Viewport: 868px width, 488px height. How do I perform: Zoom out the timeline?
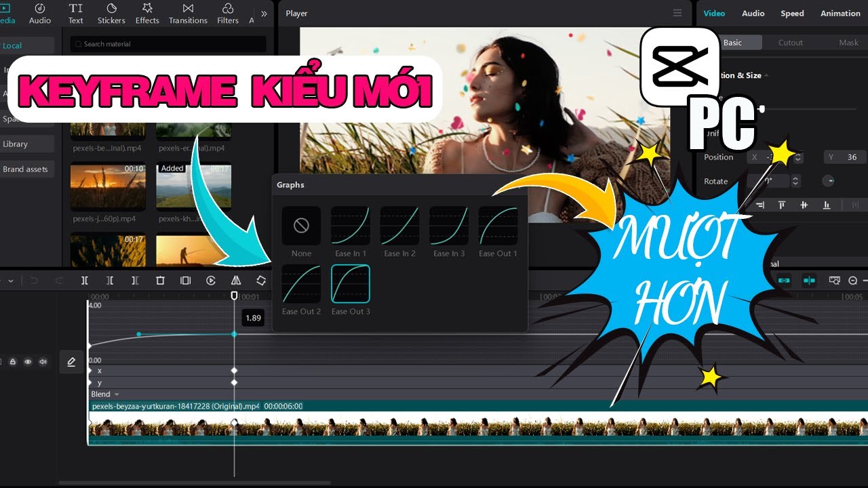(853, 281)
